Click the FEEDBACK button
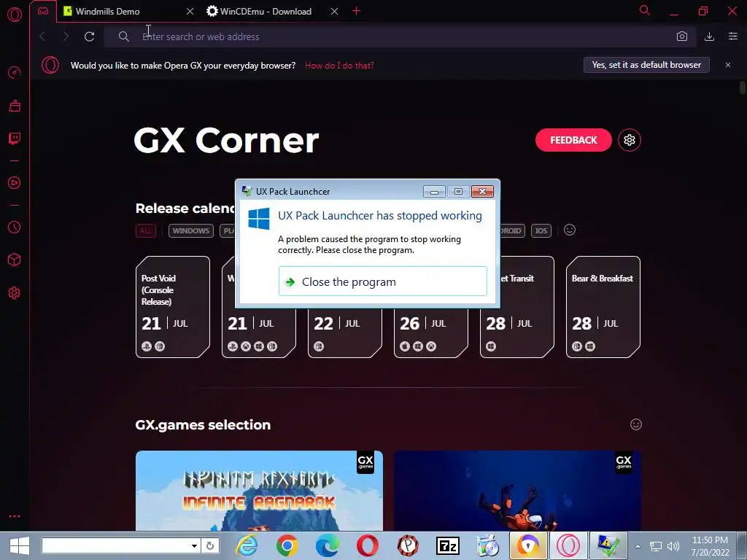 pyautogui.click(x=573, y=140)
